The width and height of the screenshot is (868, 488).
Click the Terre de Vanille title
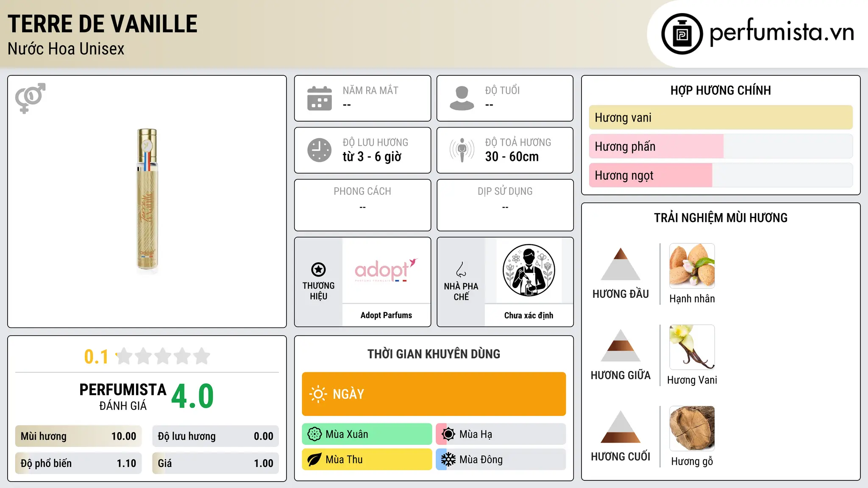(103, 24)
